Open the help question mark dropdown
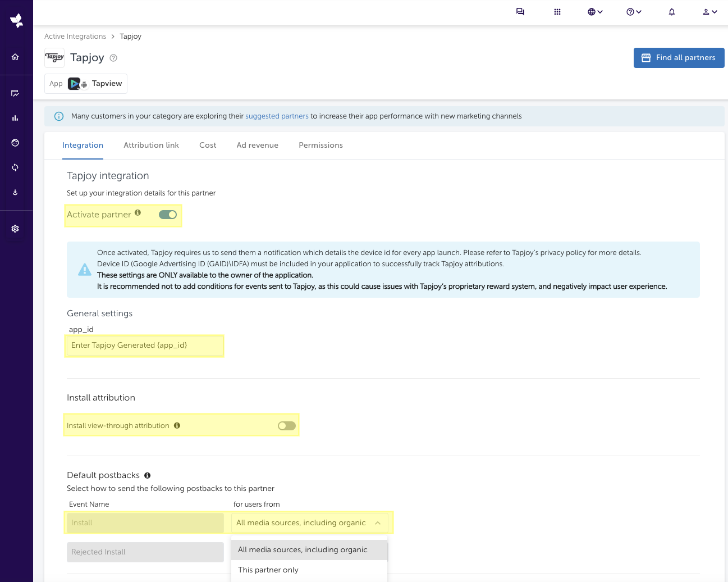728x582 pixels. [x=634, y=12]
